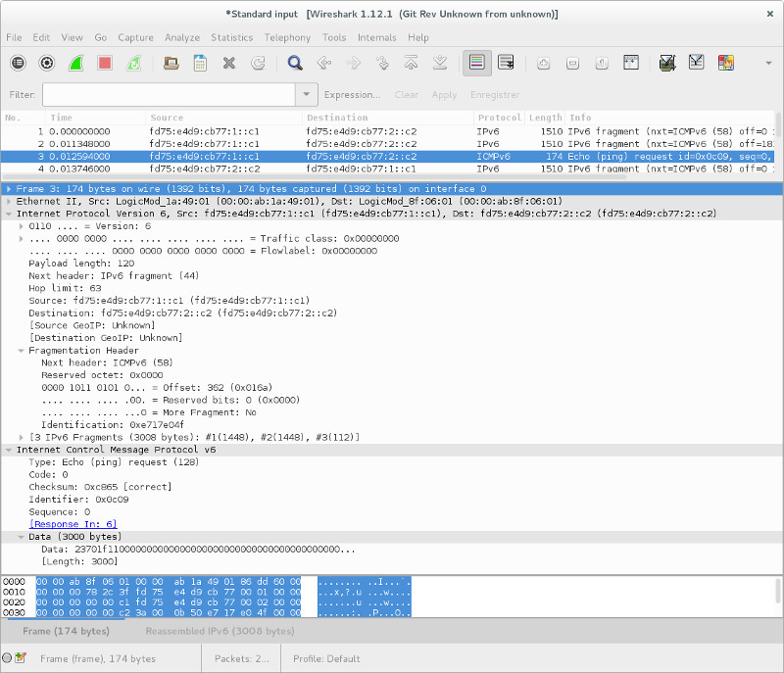Click the hex pane vertical scrollbar
The height and width of the screenshot is (673, 784).
(777, 590)
